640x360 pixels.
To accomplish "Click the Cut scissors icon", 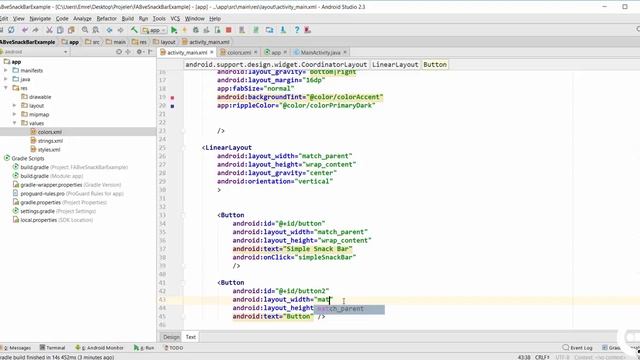I will point(49,30).
